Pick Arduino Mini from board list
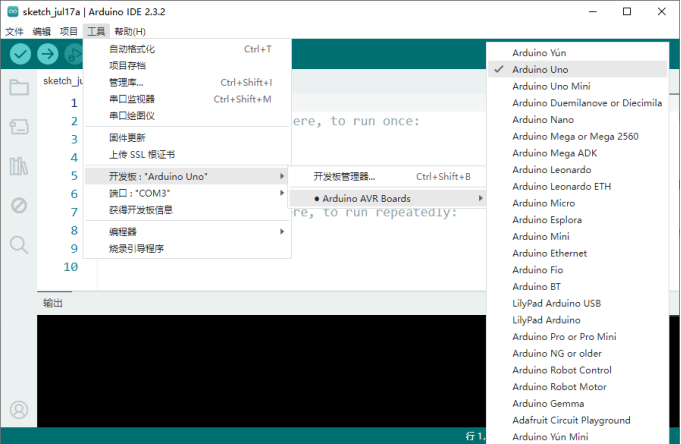 coord(578,236)
